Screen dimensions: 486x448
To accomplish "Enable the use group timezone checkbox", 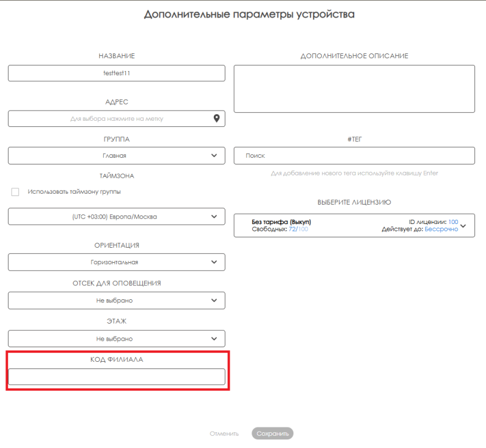I will 15,192.
